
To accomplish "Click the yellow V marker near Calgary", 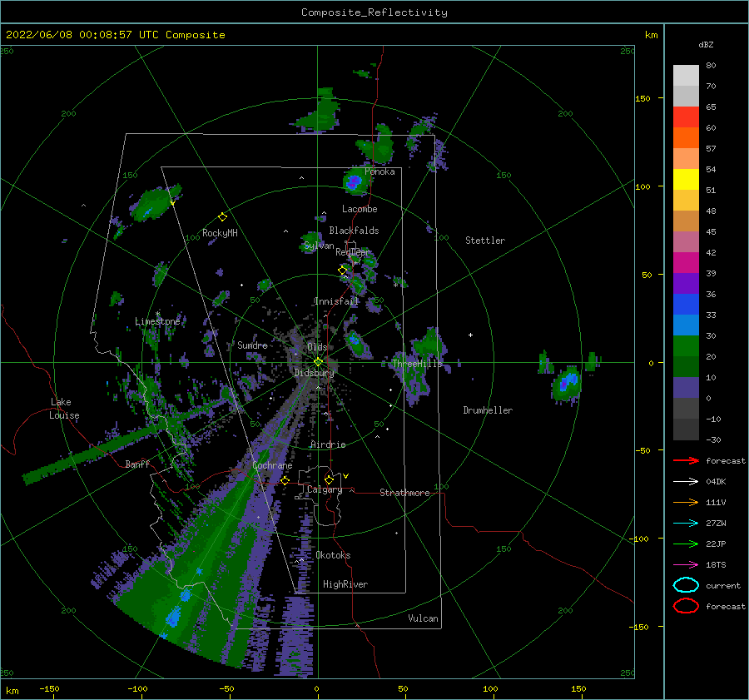I will [345, 476].
